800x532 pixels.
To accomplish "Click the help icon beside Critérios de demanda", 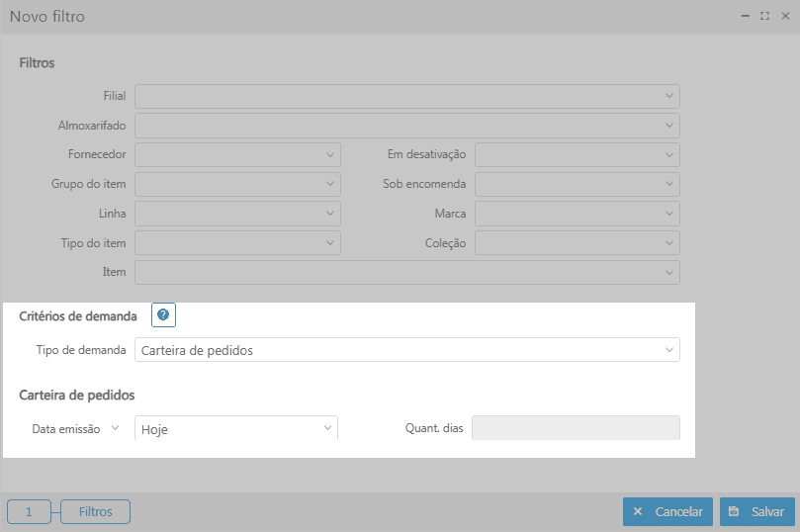I will pos(163,315).
